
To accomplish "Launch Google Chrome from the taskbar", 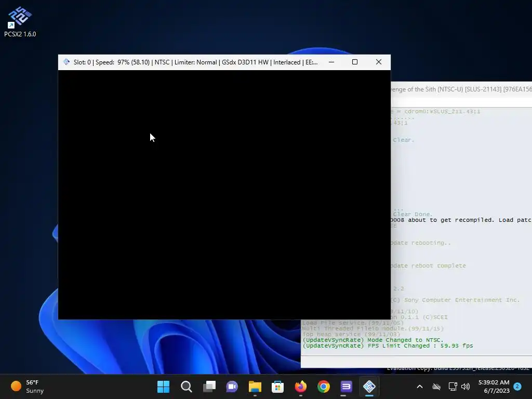I will tap(323, 387).
